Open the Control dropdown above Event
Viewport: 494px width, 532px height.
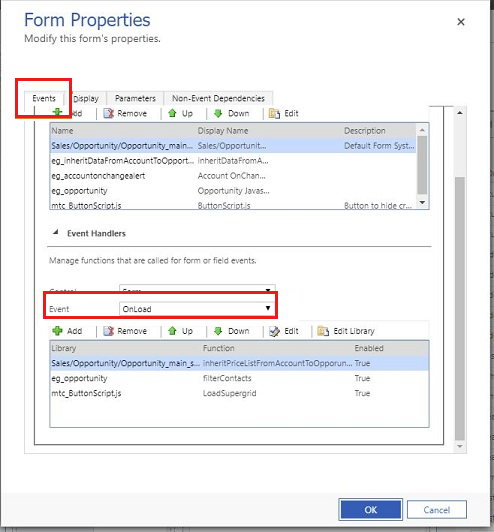(197, 288)
